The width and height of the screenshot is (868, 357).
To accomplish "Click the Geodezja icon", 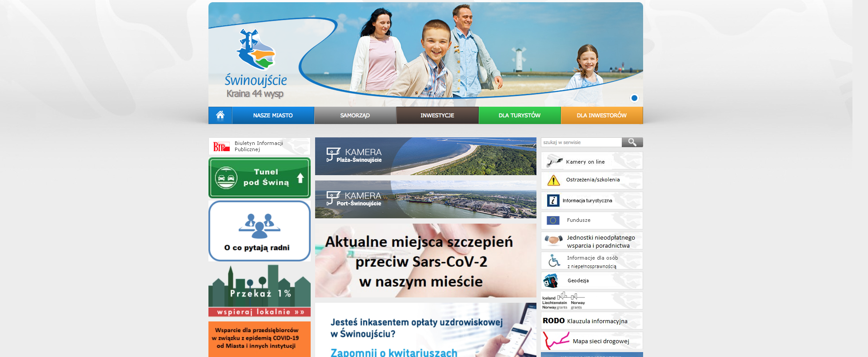I will point(551,281).
